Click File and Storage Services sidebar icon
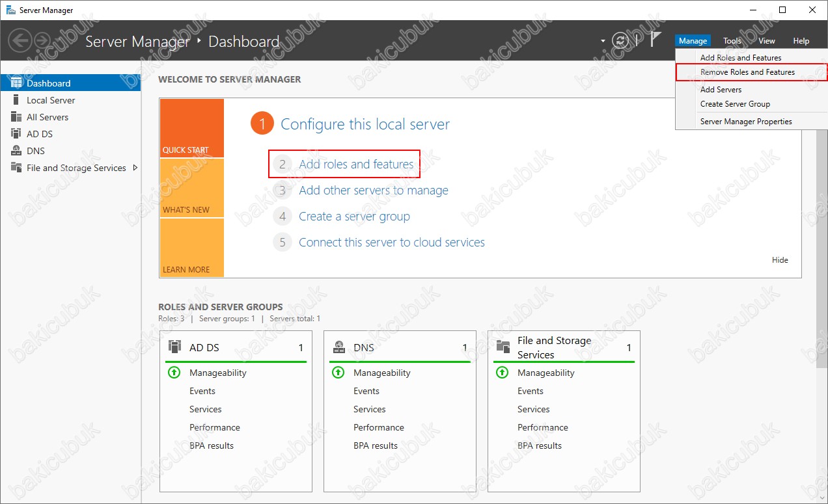Viewport: 828px width, 504px height. tap(17, 168)
